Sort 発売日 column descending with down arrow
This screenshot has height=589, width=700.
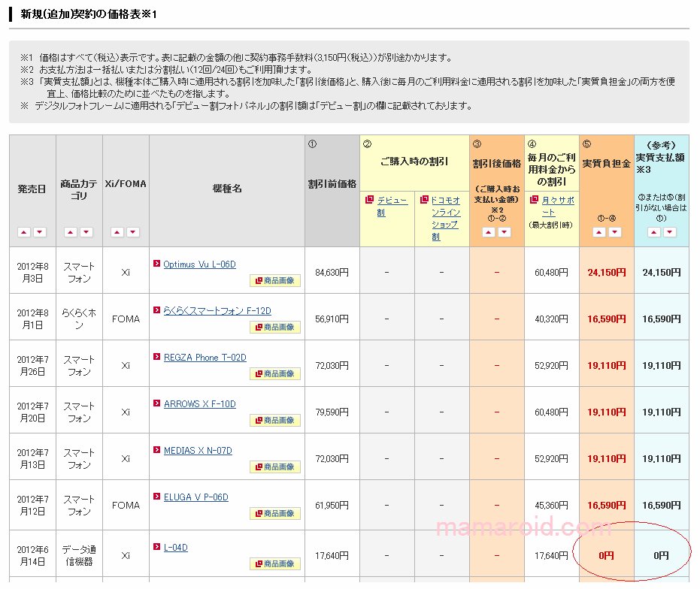point(40,233)
